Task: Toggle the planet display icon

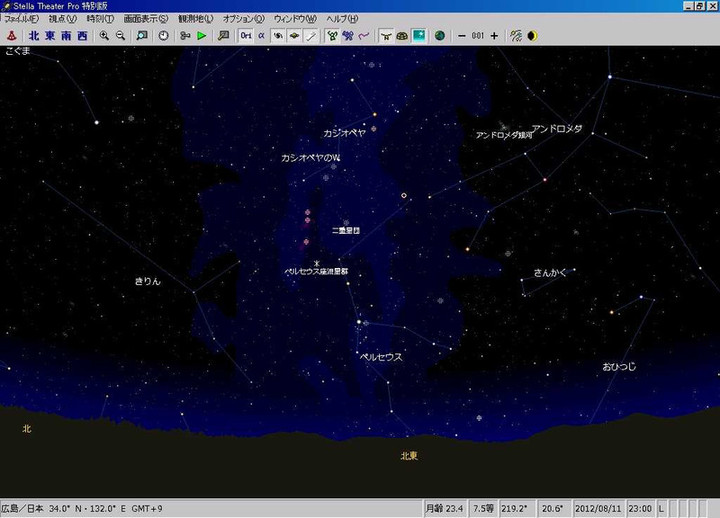Action: click(294, 36)
